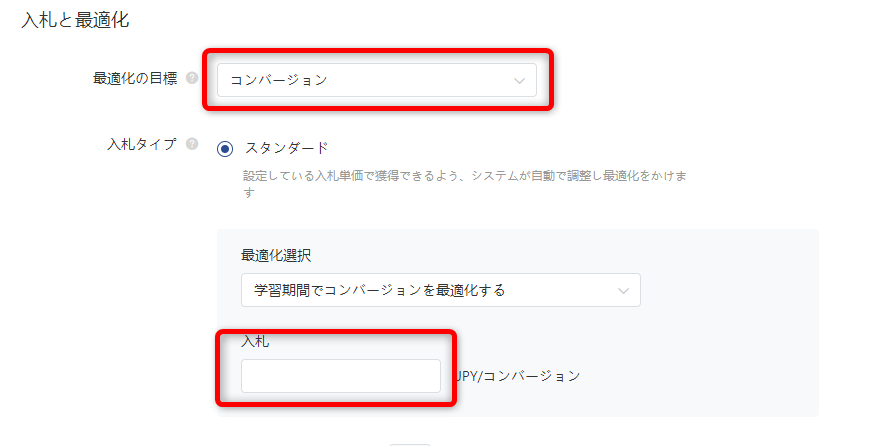Image resolution: width=884 pixels, height=446 pixels.
Task: Click the 入札 label above the field
Action: (x=255, y=341)
